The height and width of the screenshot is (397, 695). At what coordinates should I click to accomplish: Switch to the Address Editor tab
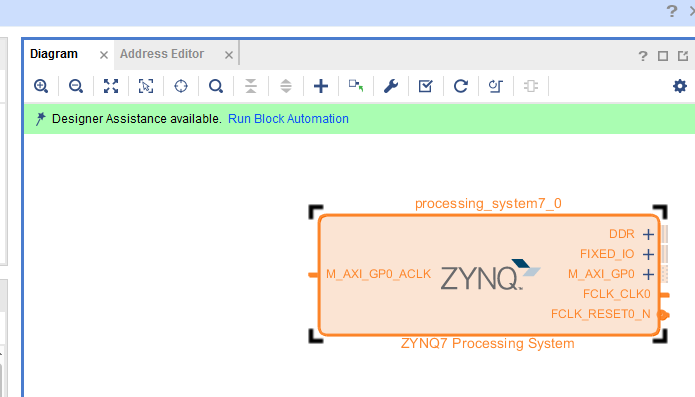162,54
